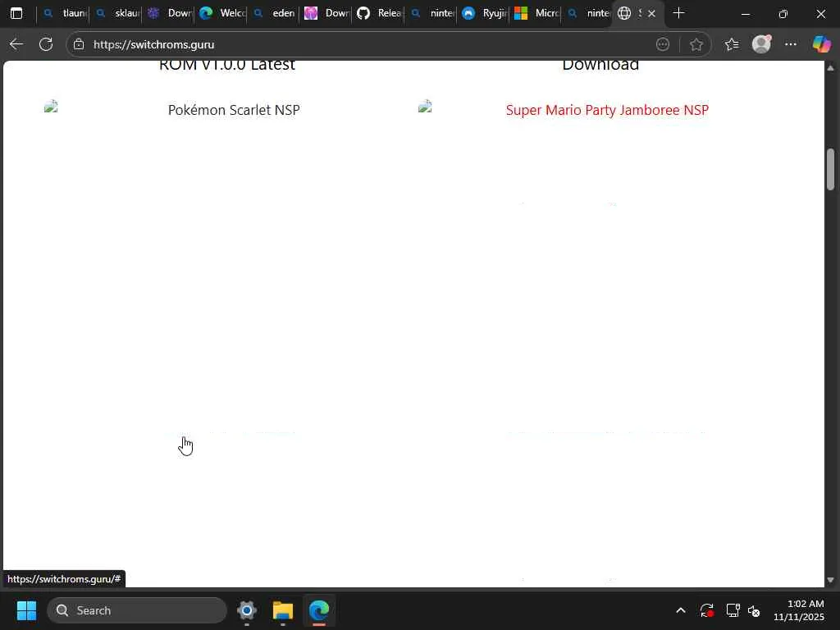This screenshot has width=840, height=630.
Task: Switch to the 'Welco' Edge tab
Action: (221, 13)
